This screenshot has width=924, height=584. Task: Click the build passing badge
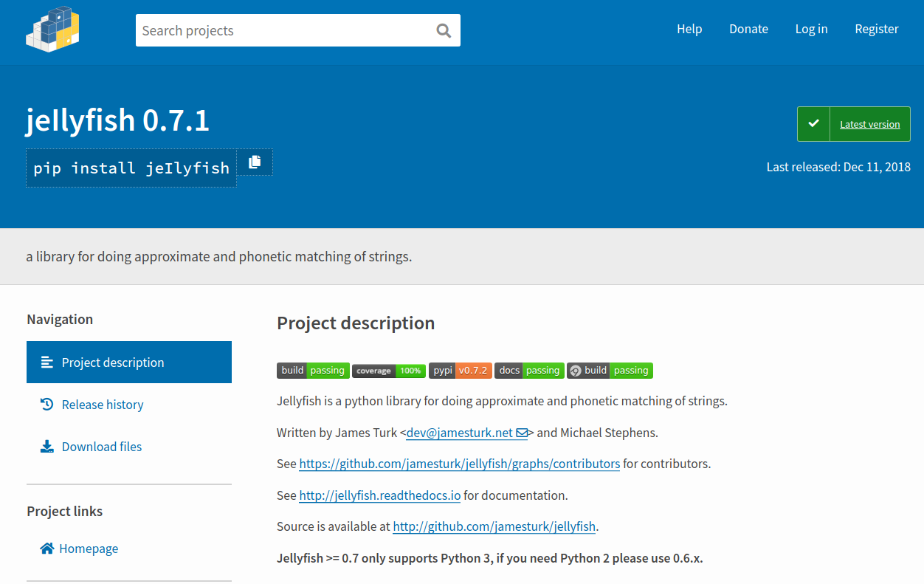coord(313,371)
